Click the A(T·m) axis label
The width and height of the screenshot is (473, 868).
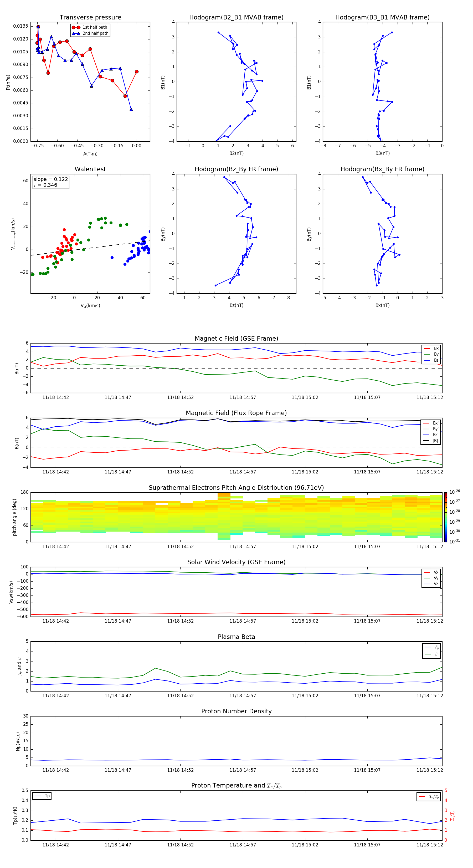(x=90, y=154)
